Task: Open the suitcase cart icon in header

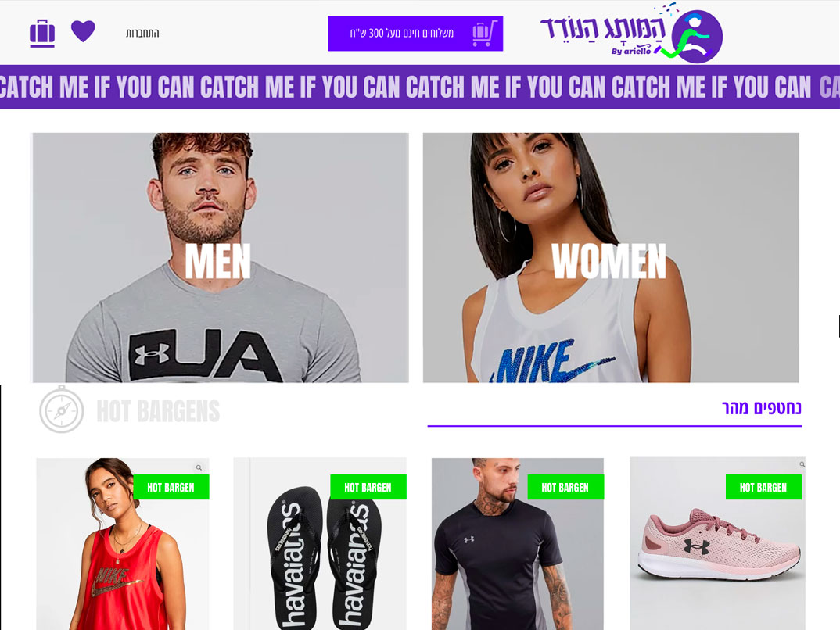Action: click(x=42, y=34)
